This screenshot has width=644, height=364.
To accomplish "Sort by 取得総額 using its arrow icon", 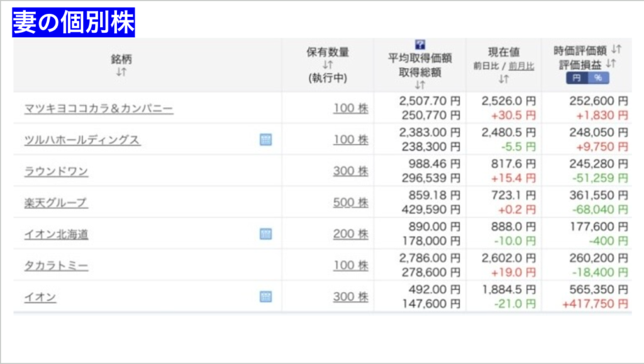I will (419, 84).
